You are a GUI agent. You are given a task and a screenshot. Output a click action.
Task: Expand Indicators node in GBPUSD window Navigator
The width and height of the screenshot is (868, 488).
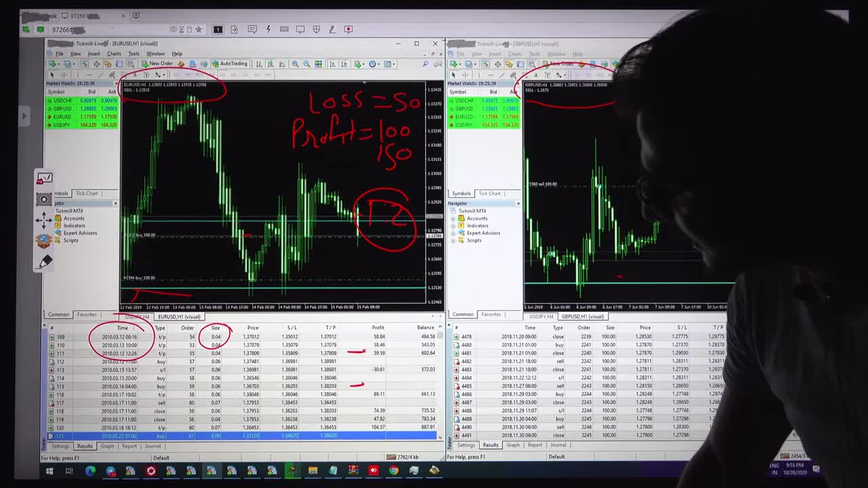pos(453,226)
